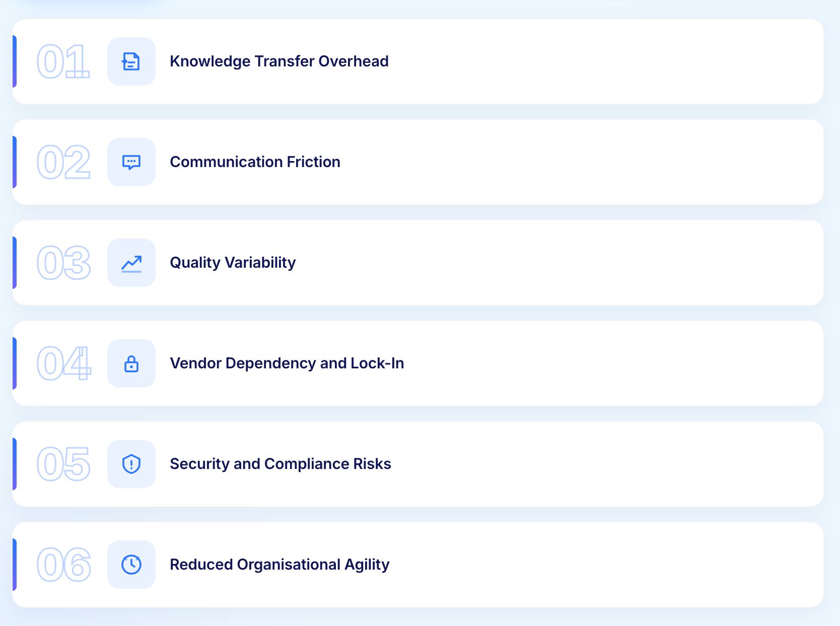Click the outlined number 03 indicator

point(63,262)
